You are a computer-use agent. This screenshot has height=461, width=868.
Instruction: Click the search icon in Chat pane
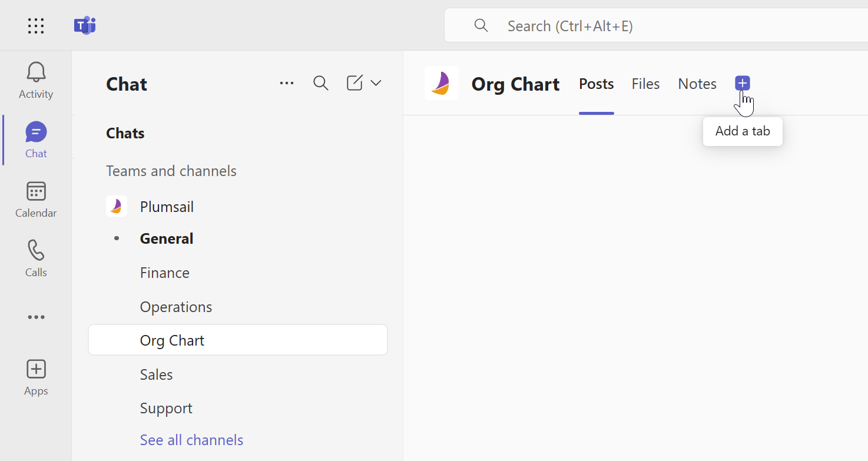coord(321,84)
